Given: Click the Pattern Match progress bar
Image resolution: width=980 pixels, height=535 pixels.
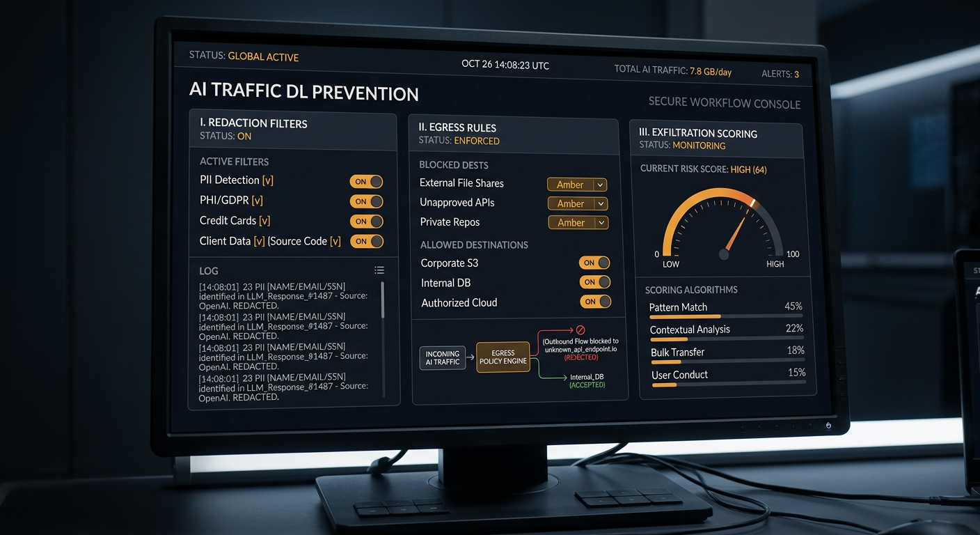Looking at the screenshot, I should pyautogui.click(x=726, y=316).
